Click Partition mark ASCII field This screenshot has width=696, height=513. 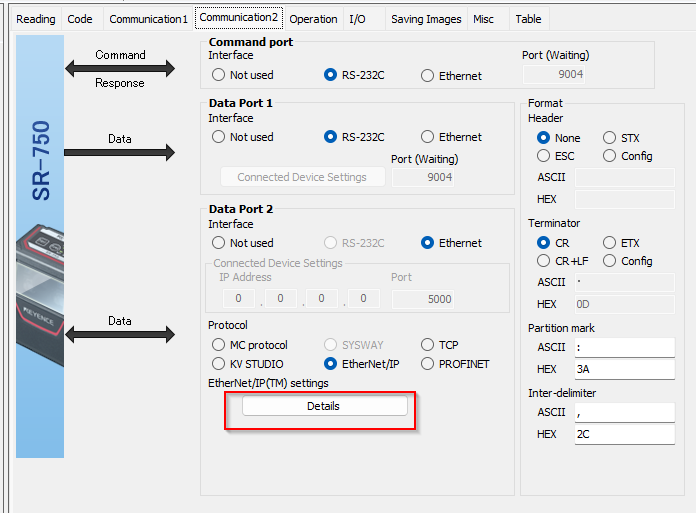tap(625, 347)
